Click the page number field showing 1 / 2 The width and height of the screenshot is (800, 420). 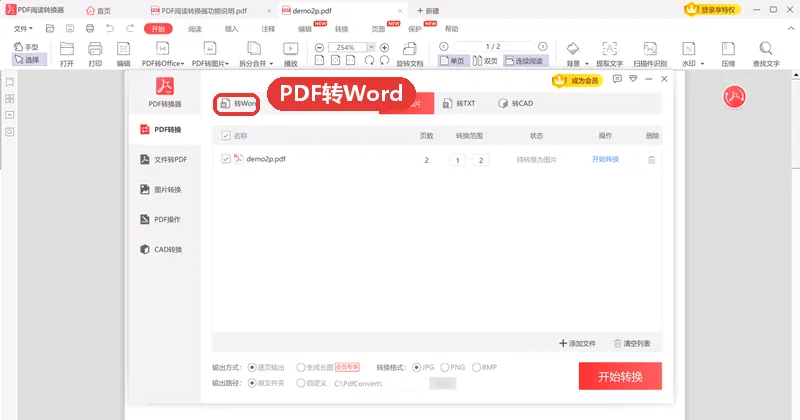[493, 46]
